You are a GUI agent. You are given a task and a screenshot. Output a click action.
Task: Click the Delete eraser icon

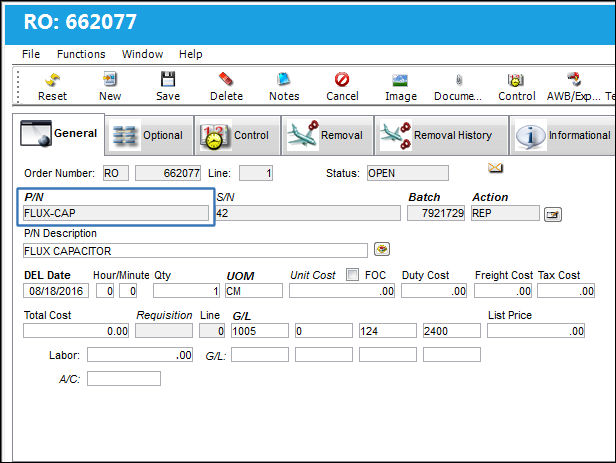pyautogui.click(x=226, y=79)
